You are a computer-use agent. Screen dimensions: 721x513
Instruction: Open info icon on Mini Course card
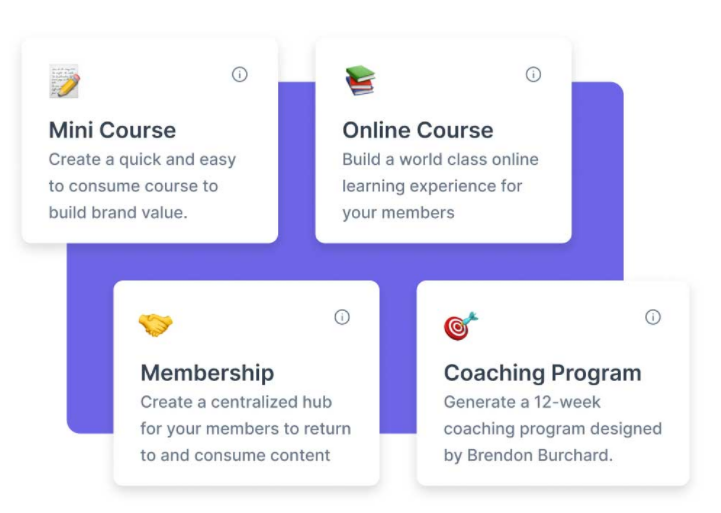coord(240,74)
